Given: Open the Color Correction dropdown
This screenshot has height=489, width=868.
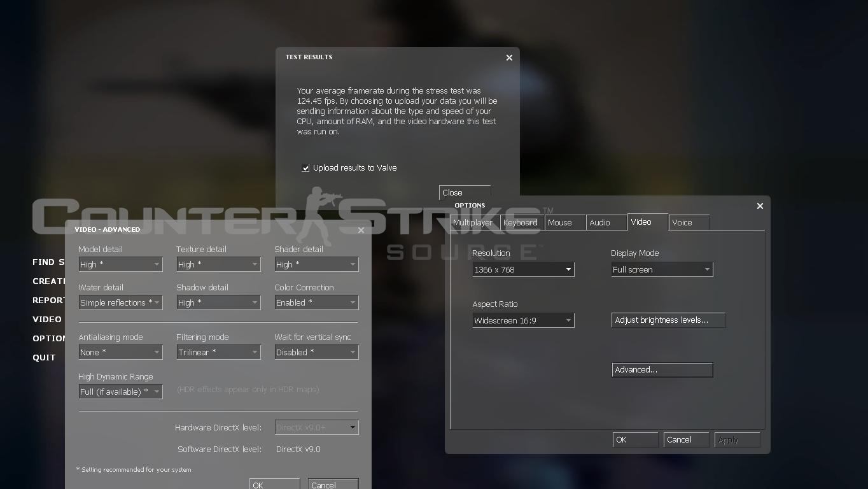Looking at the screenshot, I should click(x=316, y=302).
